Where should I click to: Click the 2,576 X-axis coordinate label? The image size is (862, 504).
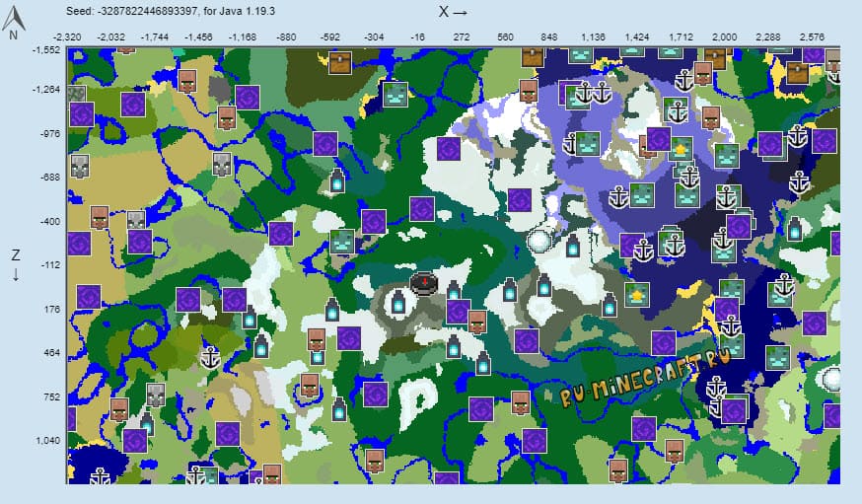tap(812, 37)
